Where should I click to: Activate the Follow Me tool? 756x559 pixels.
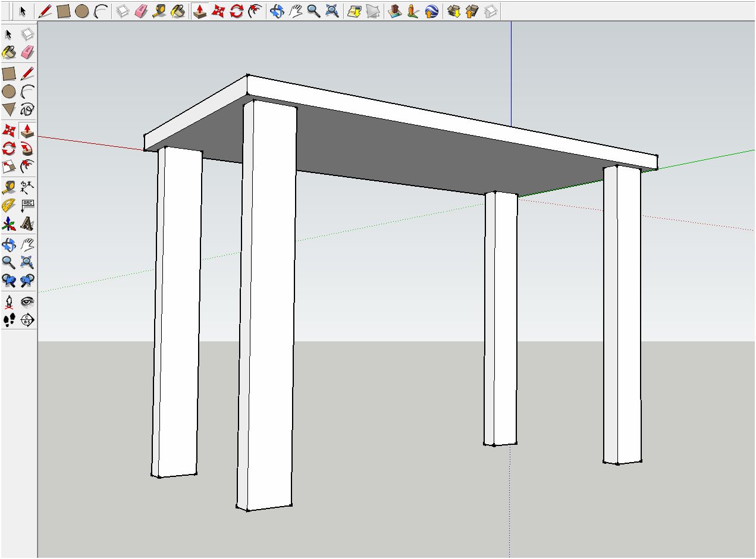pos(27,148)
